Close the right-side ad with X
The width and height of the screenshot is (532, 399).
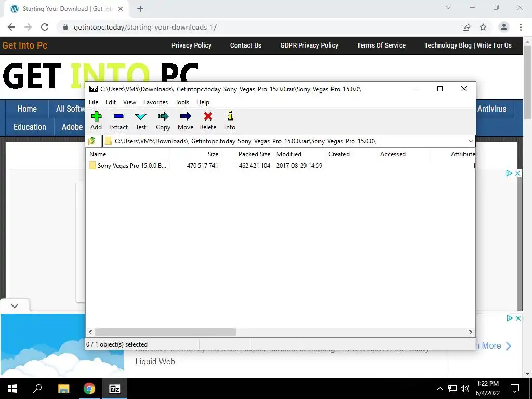[x=518, y=174]
